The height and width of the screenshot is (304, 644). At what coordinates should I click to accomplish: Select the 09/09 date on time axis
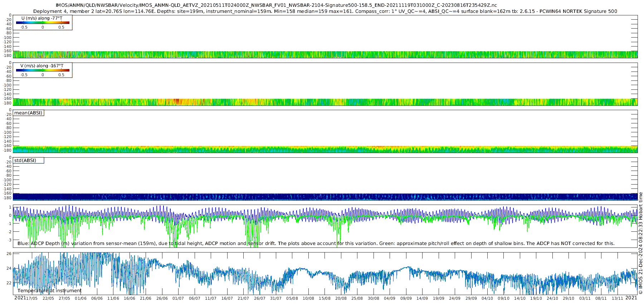pos(406,298)
